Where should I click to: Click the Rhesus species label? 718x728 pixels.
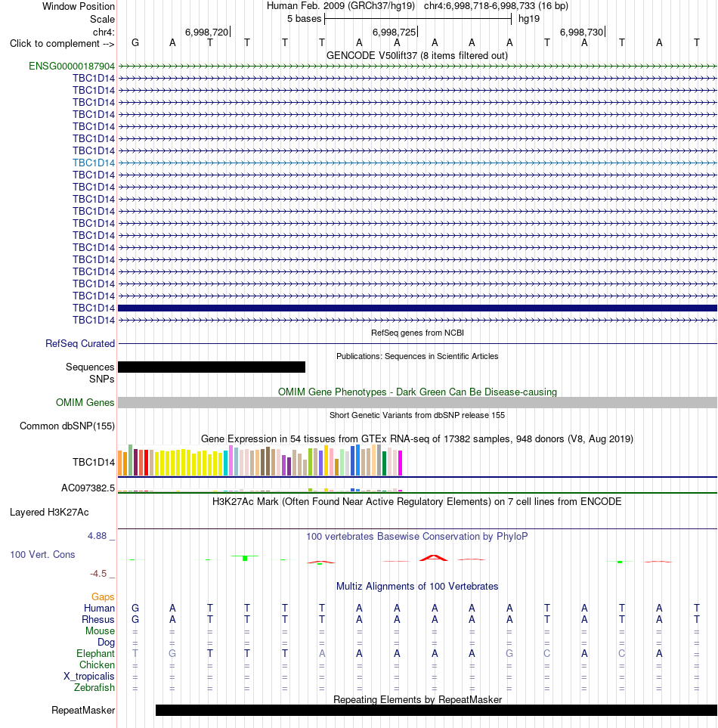[98, 619]
